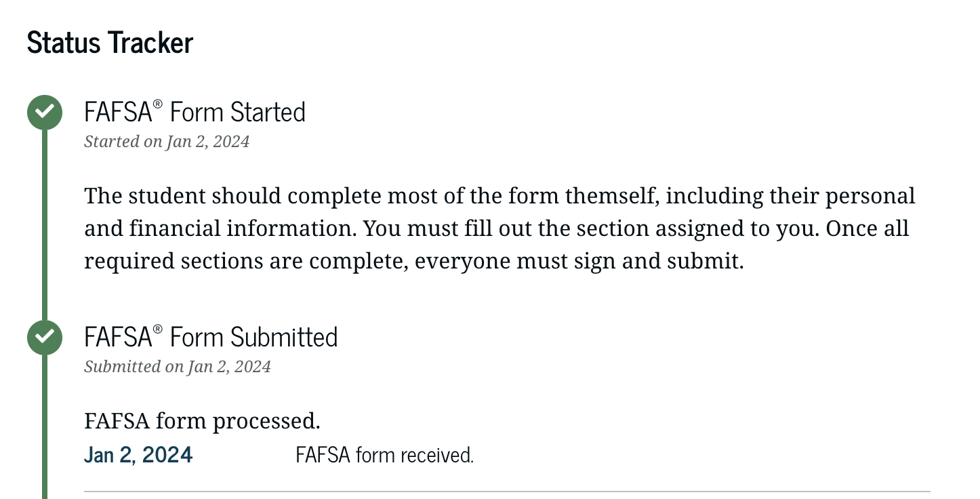Click the timeline line below the Submitted checkmark
980x499 pixels.
(x=45, y=427)
